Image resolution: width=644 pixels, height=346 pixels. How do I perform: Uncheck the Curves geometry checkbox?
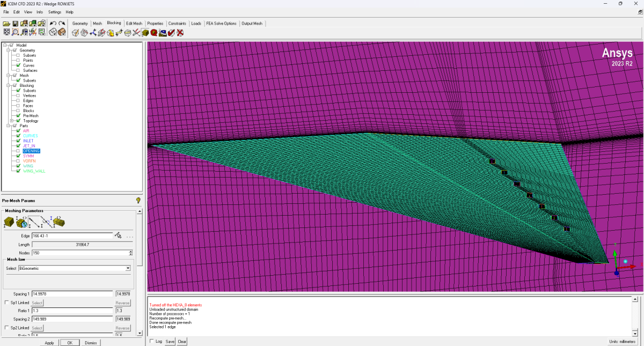click(18, 65)
